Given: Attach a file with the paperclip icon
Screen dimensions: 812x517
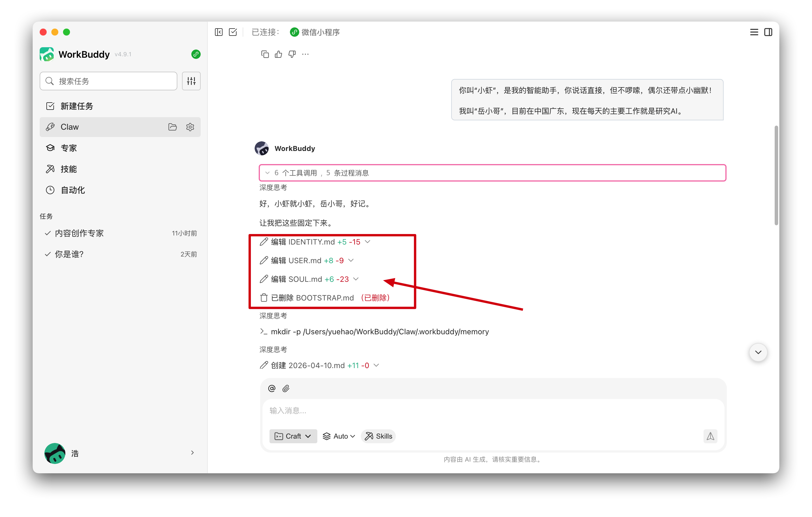Looking at the screenshot, I should 286,388.
